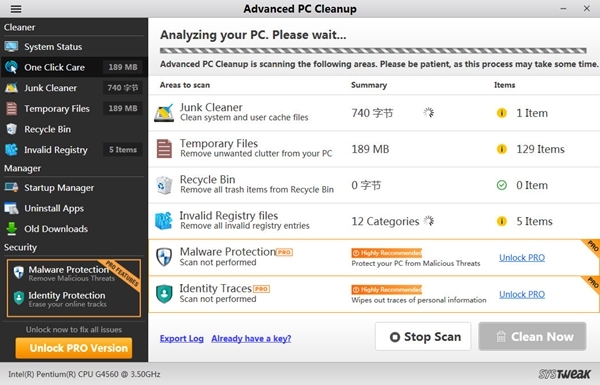Select One Click Care in the sidebar

[x=74, y=67]
